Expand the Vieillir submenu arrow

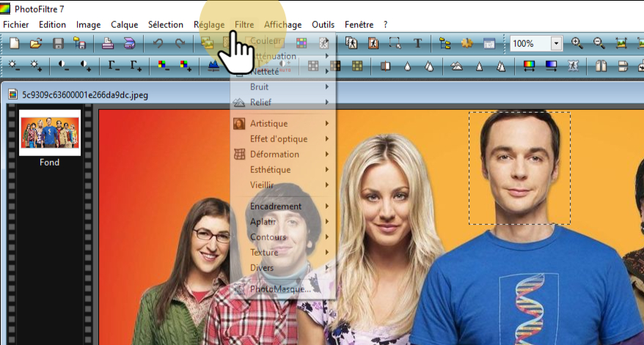(327, 185)
